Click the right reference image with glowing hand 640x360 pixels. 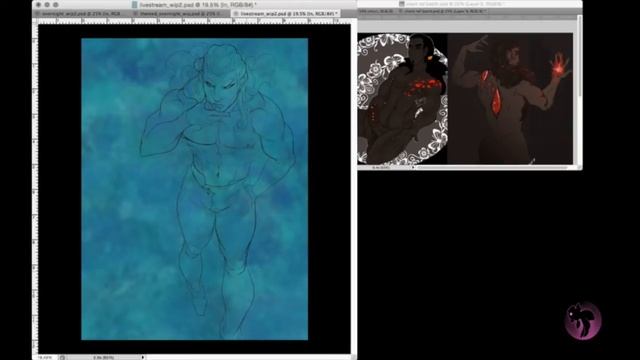[510, 99]
